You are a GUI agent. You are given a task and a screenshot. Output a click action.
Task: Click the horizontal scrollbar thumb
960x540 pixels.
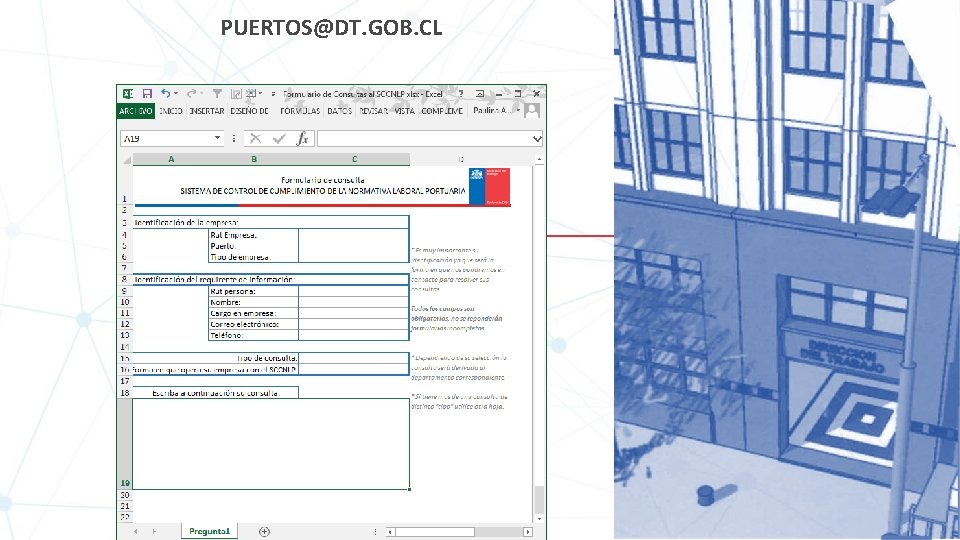[x=435, y=531]
